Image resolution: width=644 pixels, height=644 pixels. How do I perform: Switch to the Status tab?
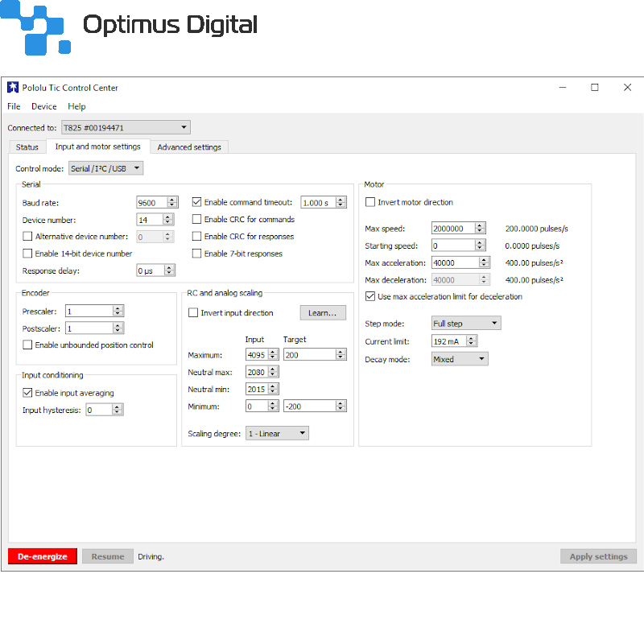point(27,147)
